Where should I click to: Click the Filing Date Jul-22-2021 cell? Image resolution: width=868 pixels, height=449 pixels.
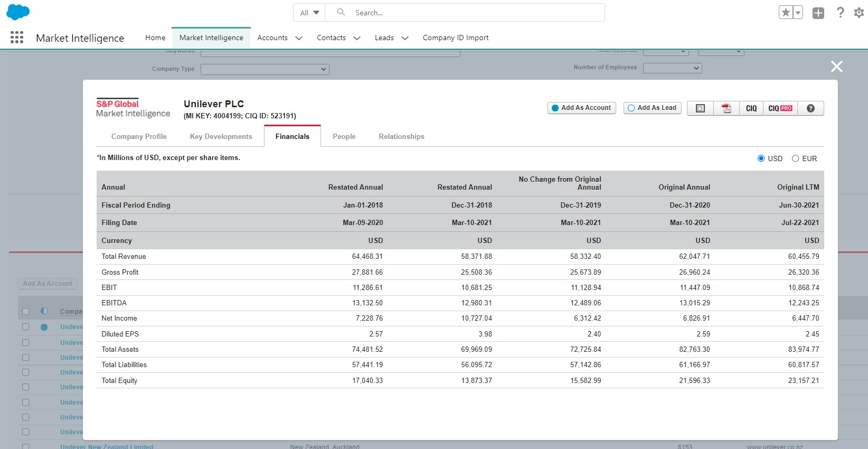click(800, 222)
